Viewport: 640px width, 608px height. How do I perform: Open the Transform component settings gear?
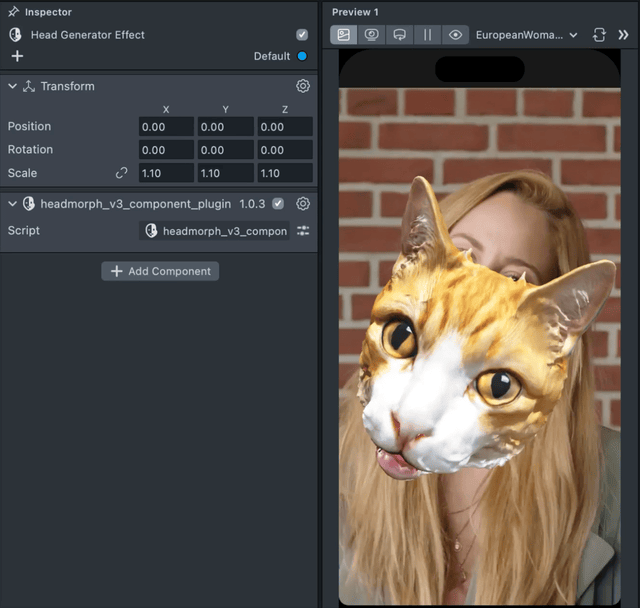[x=303, y=86]
